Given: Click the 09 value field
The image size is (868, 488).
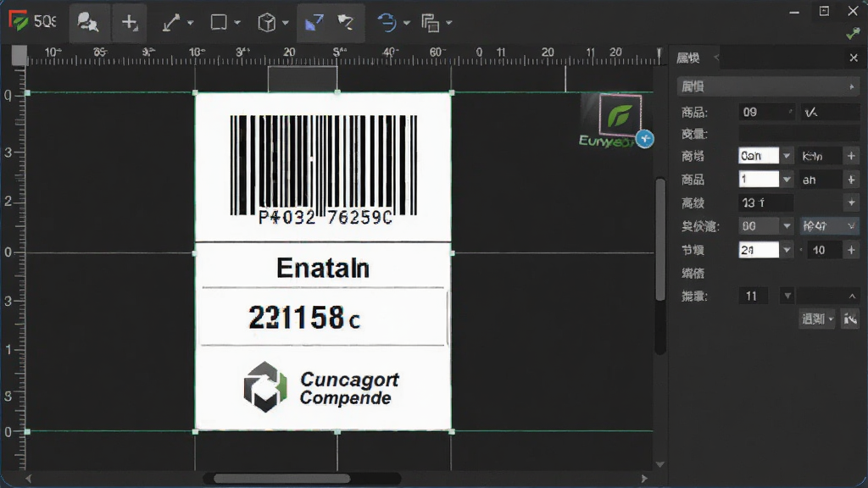Looking at the screenshot, I should (766, 113).
